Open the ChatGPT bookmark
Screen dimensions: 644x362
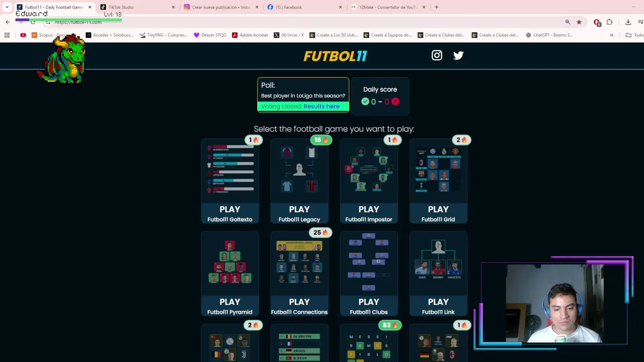[549, 35]
